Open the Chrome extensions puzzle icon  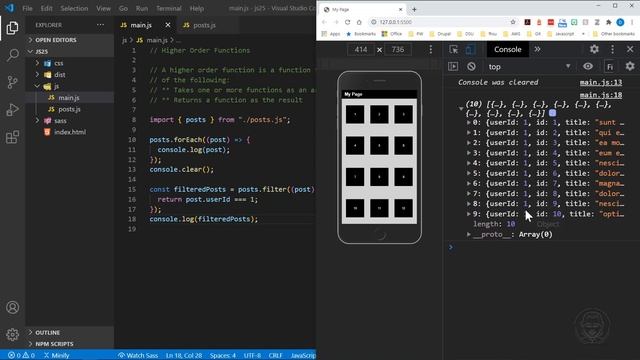click(609, 22)
